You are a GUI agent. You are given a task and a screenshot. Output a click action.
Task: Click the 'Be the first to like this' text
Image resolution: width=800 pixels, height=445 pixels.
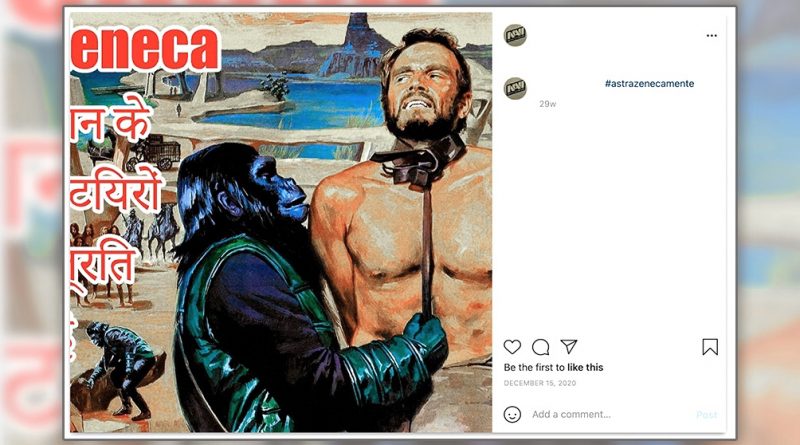point(553,367)
